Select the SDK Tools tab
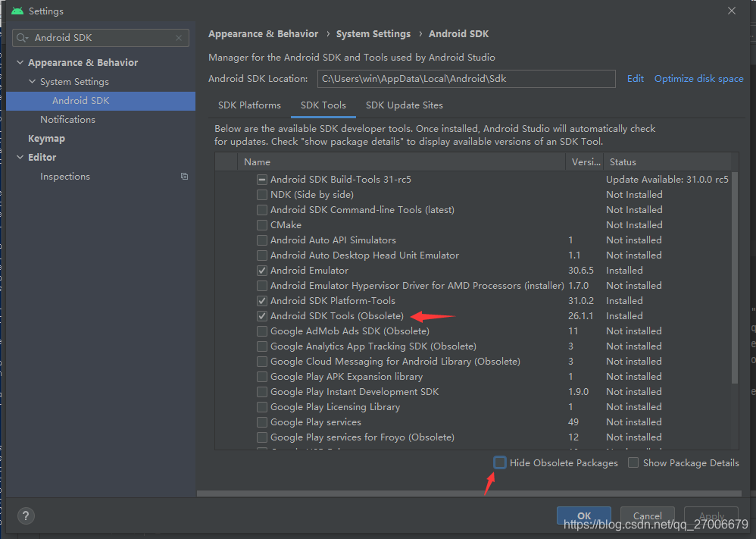Screen dimensions: 756x539 point(323,105)
